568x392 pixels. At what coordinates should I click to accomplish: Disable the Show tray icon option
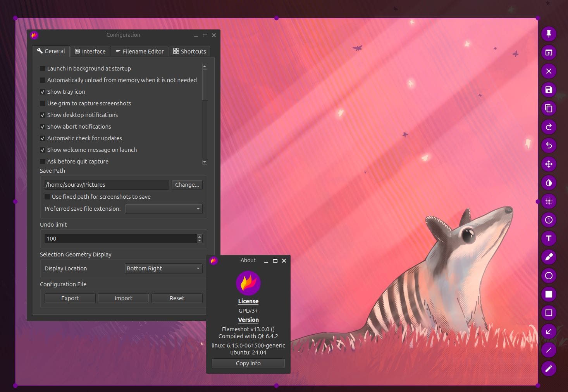pos(43,92)
